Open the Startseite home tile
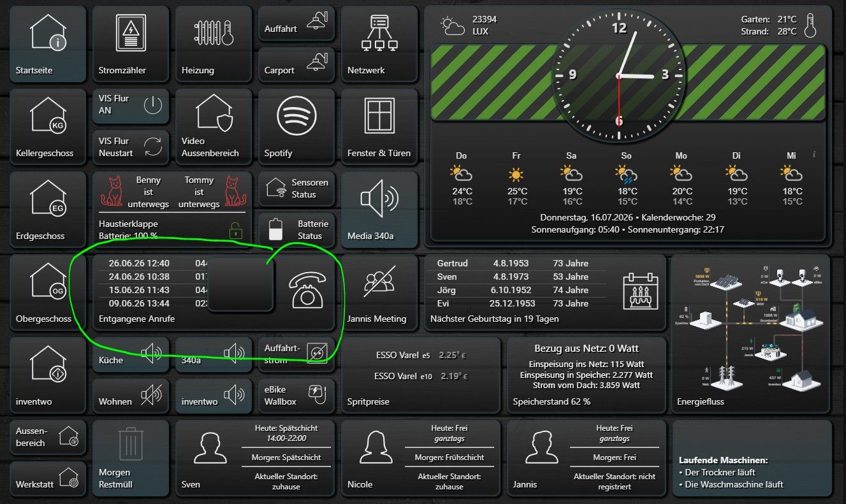 coord(48,44)
